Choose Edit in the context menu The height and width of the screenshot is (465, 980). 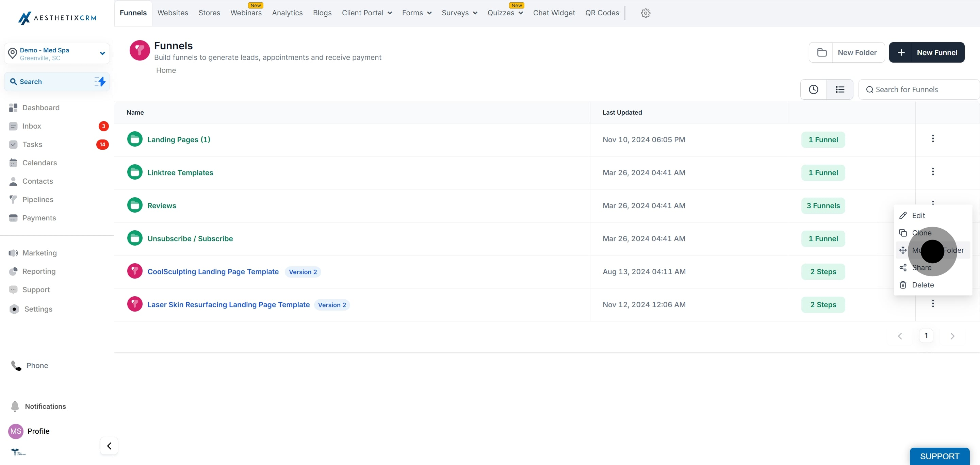(918, 216)
